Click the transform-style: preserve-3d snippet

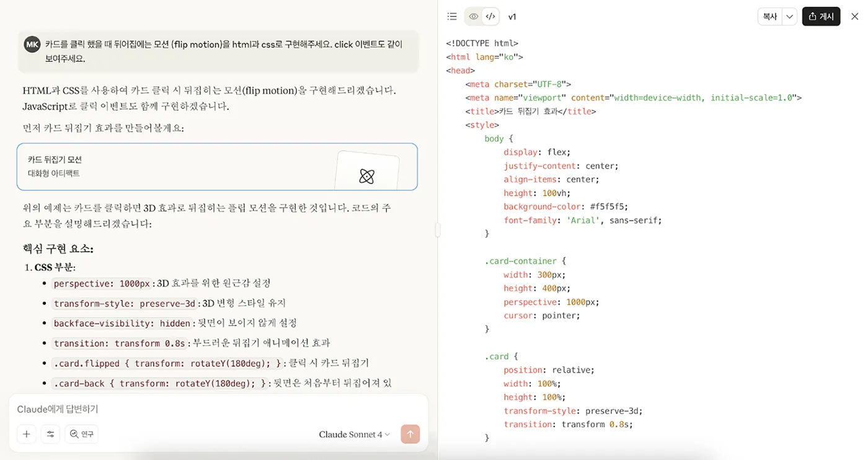[x=125, y=303]
